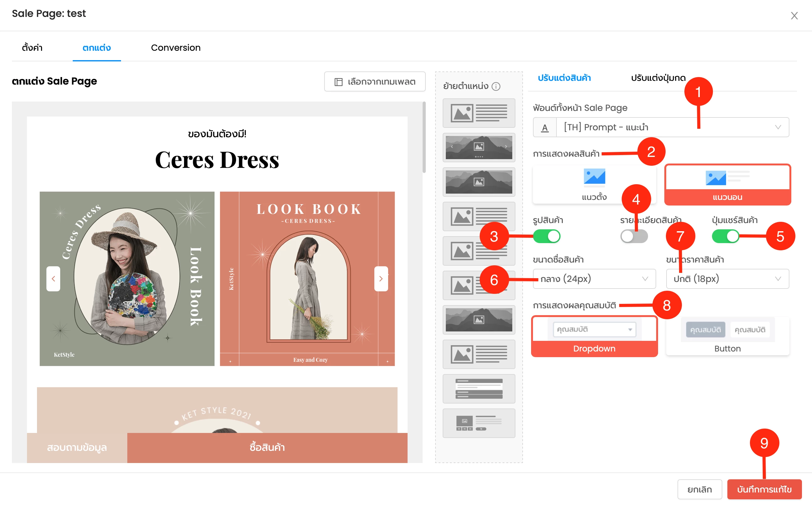Toggle the รายละเอียดสินค้า switch
The image size is (812, 505).
click(x=634, y=237)
